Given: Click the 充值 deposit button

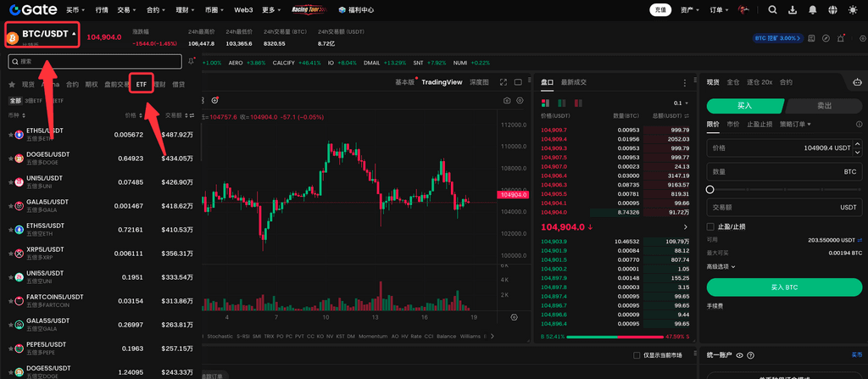Looking at the screenshot, I should [x=660, y=10].
